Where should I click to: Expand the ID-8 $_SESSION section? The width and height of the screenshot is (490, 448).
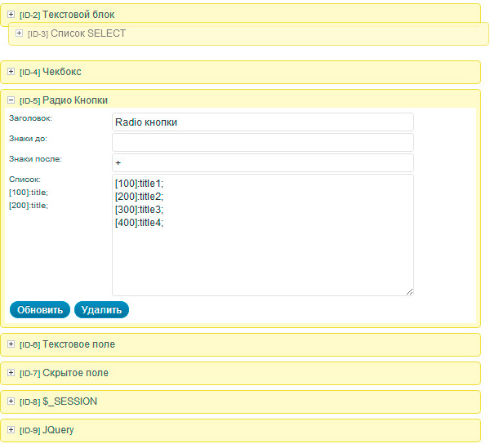[11, 401]
